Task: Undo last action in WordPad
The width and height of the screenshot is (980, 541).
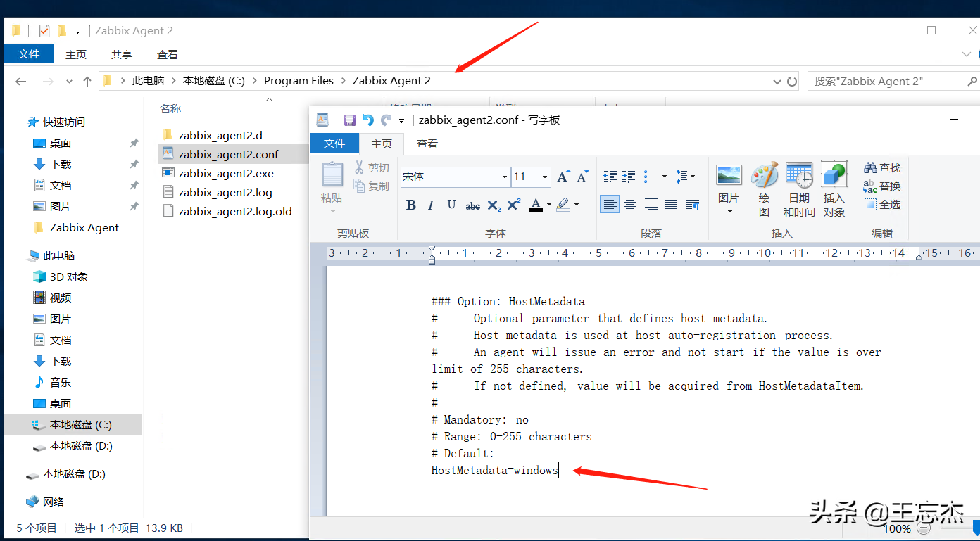Action: pyautogui.click(x=368, y=120)
